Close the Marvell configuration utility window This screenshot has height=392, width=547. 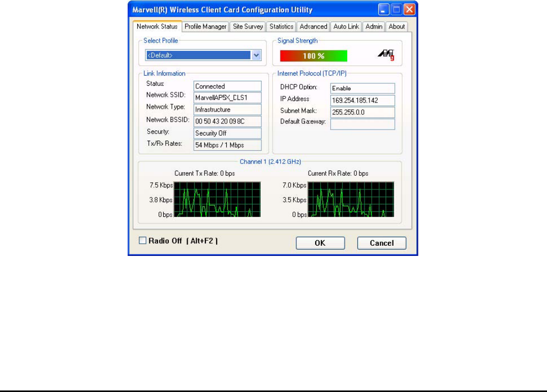coord(409,10)
